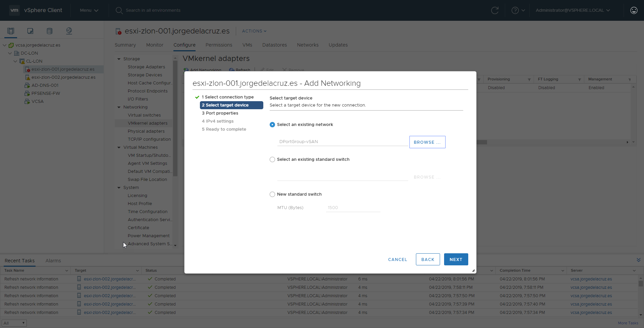Open the Actions dropdown for the host
The image size is (644, 328).
point(254,31)
